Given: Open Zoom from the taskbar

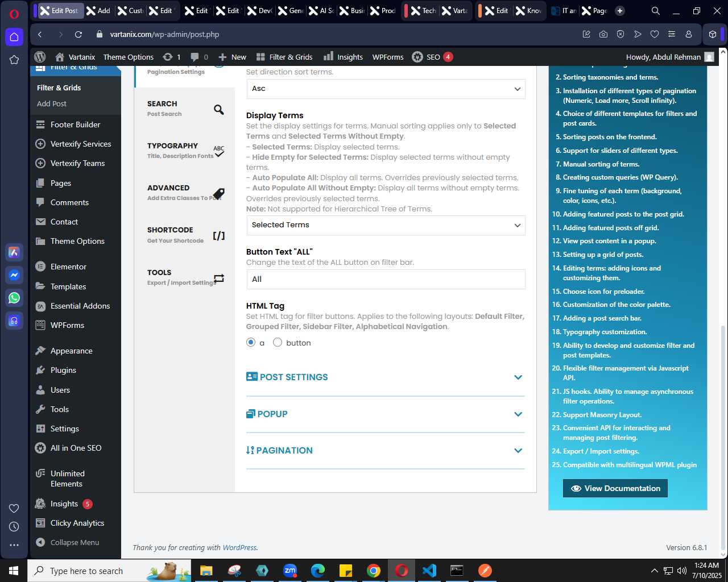Looking at the screenshot, I should tap(290, 571).
